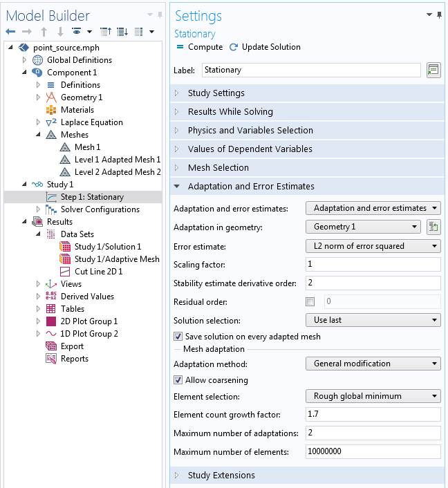Click go-to-source icon next to Geometry 1 dropdown
Image resolution: width=448 pixels, height=488 pixels.
pyautogui.click(x=433, y=227)
